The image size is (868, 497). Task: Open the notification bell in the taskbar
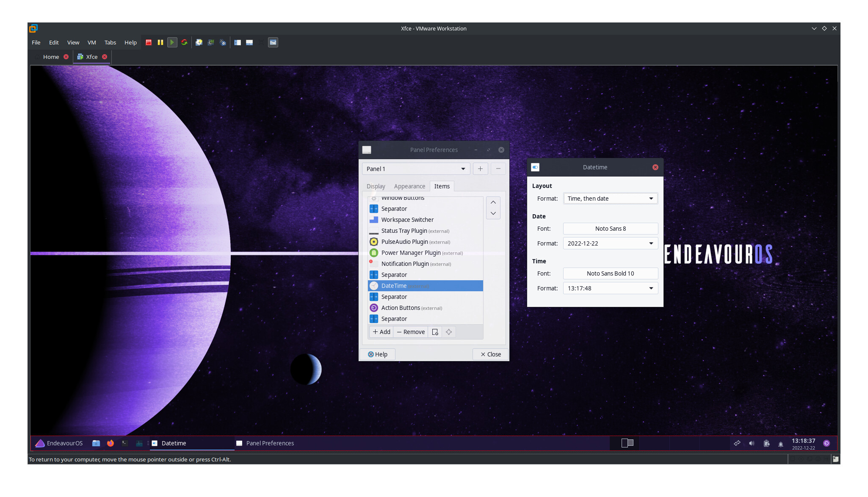coord(780,443)
